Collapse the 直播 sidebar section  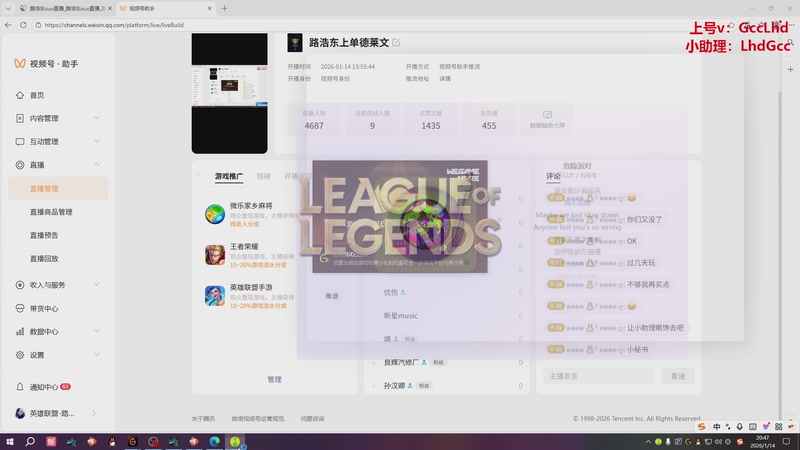tap(57, 165)
